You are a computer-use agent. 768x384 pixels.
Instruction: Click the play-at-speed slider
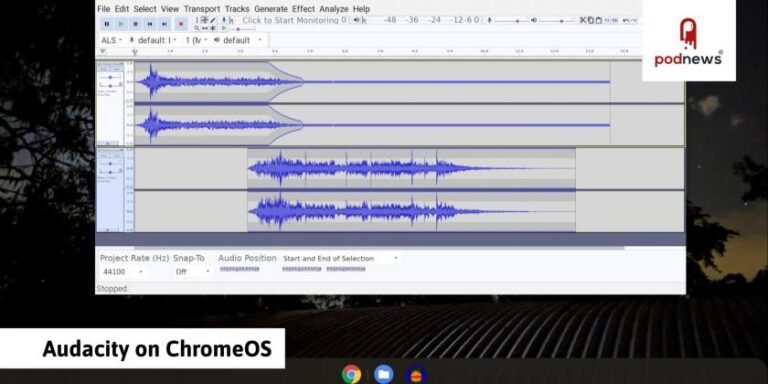[242, 29]
